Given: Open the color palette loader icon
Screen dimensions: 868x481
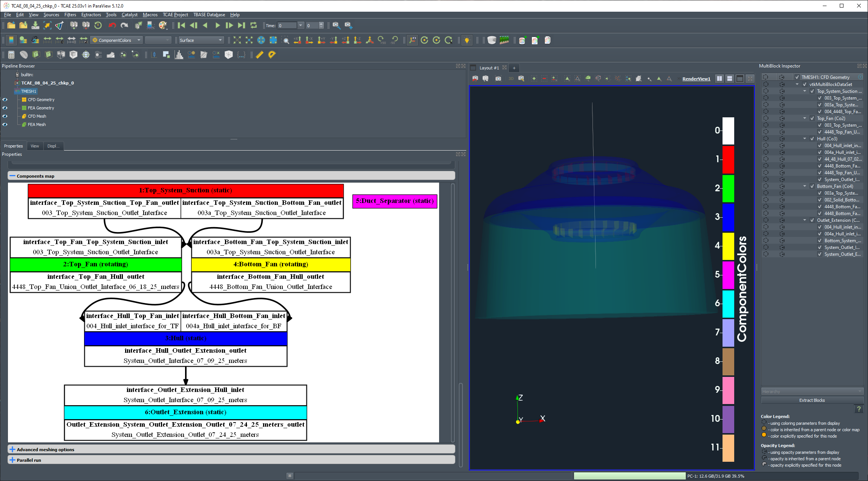Looking at the screenshot, I should (x=163, y=25).
